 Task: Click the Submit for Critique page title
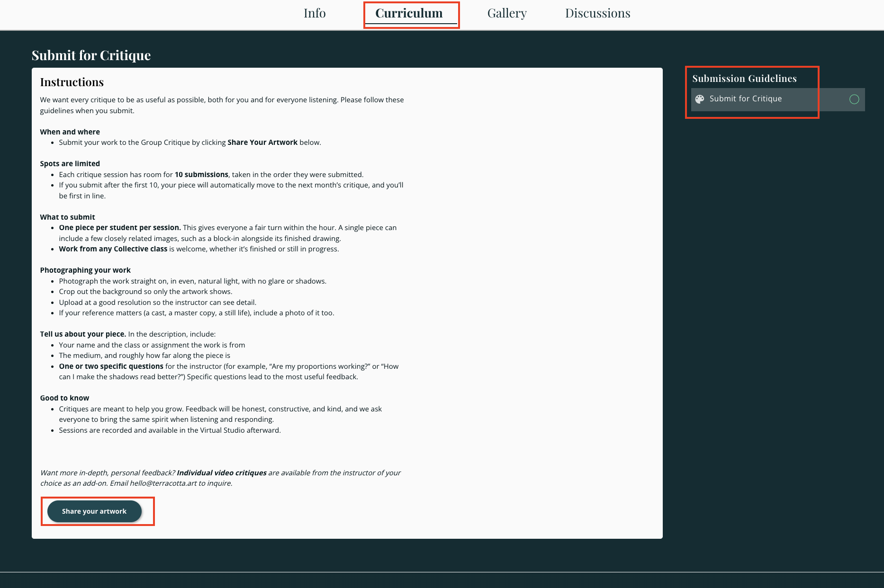coord(91,55)
